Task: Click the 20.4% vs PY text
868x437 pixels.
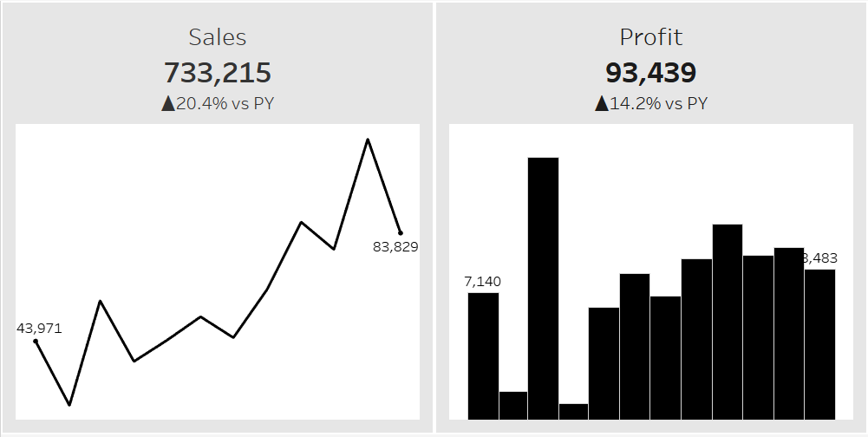Action: click(x=231, y=104)
